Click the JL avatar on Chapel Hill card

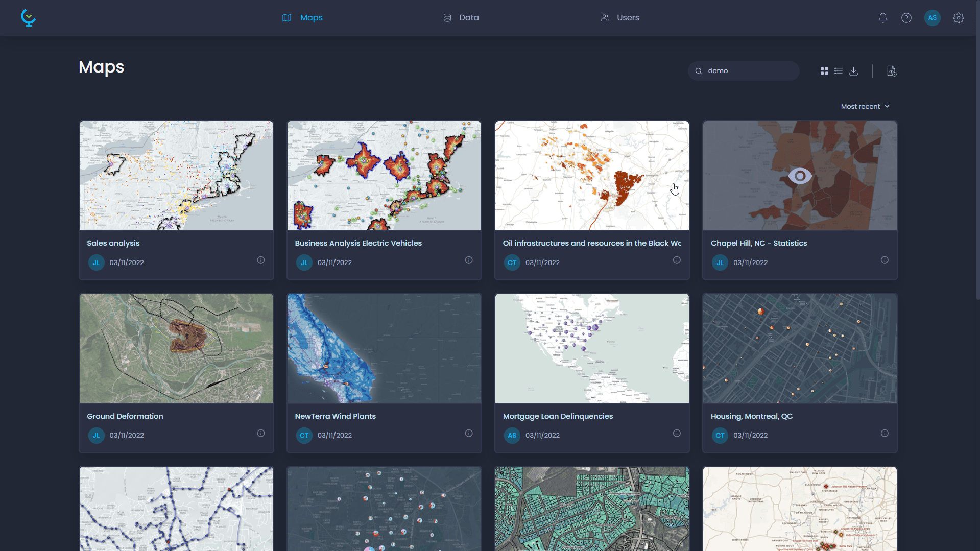click(720, 263)
